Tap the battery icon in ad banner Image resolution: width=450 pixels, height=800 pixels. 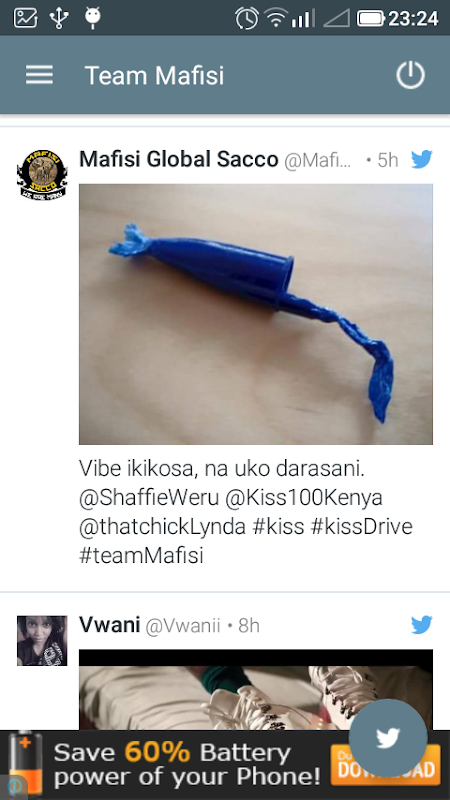tap(25, 764)
